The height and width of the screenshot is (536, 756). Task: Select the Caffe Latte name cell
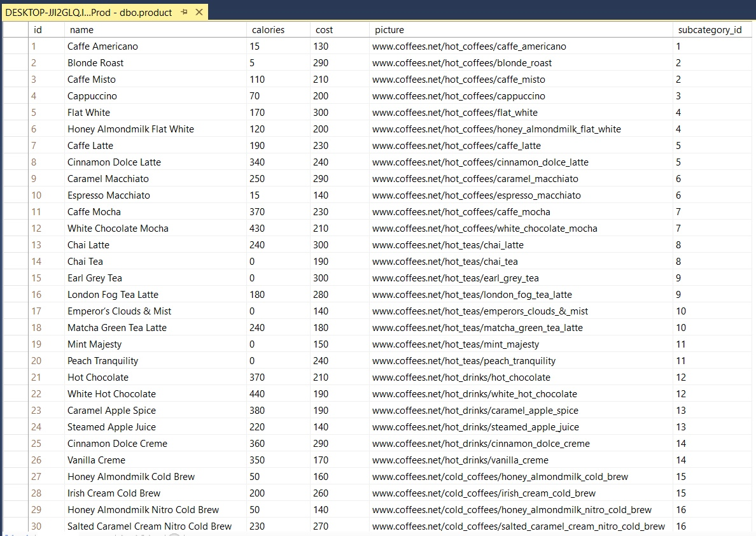pyautogui.click(x=155, y=146)
